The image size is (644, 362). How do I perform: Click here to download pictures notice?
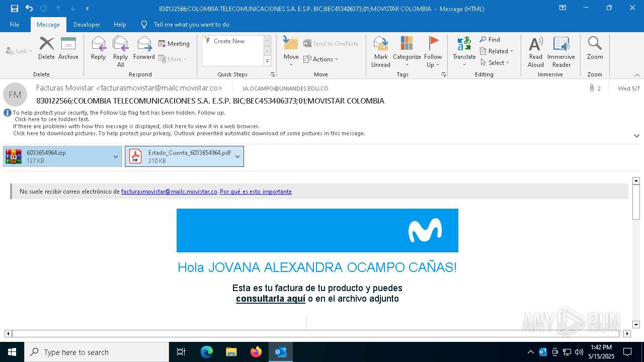(x=189, y=133)
